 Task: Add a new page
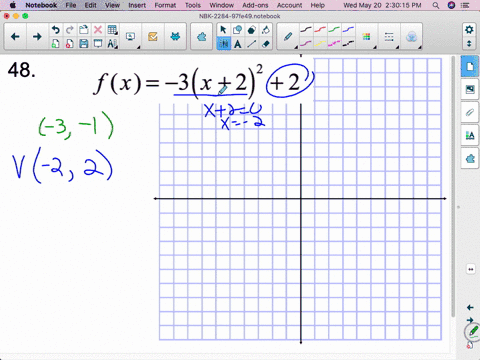[55, 44]
